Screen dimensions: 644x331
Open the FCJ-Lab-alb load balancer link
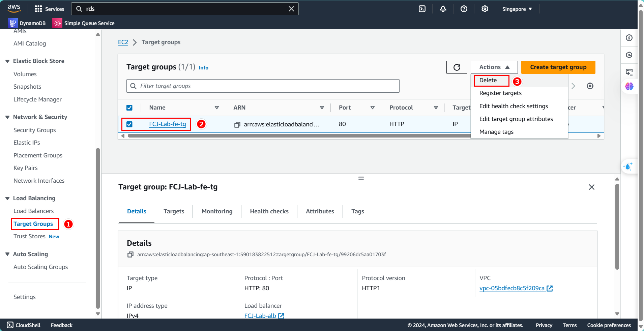point(260,316)
